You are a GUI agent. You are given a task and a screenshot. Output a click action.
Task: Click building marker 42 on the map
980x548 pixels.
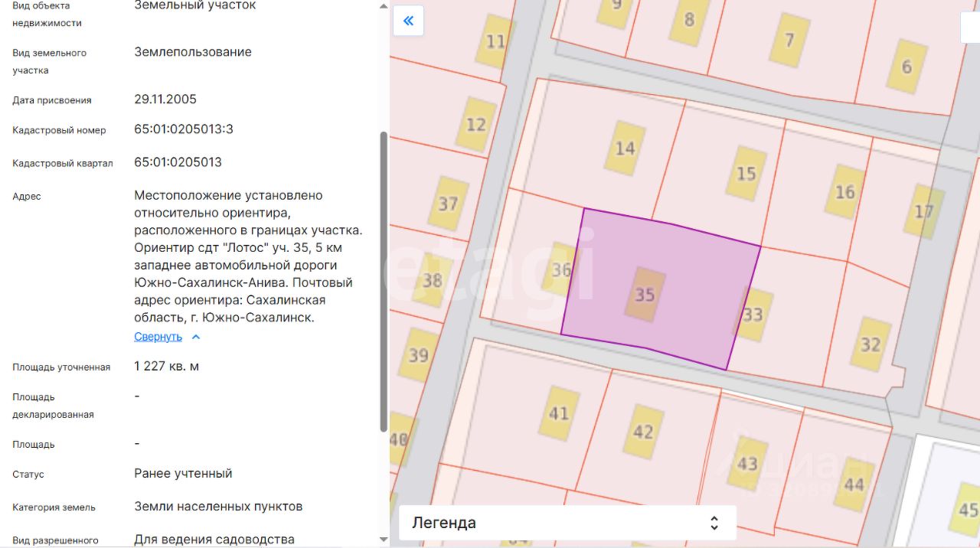(643, 432)
